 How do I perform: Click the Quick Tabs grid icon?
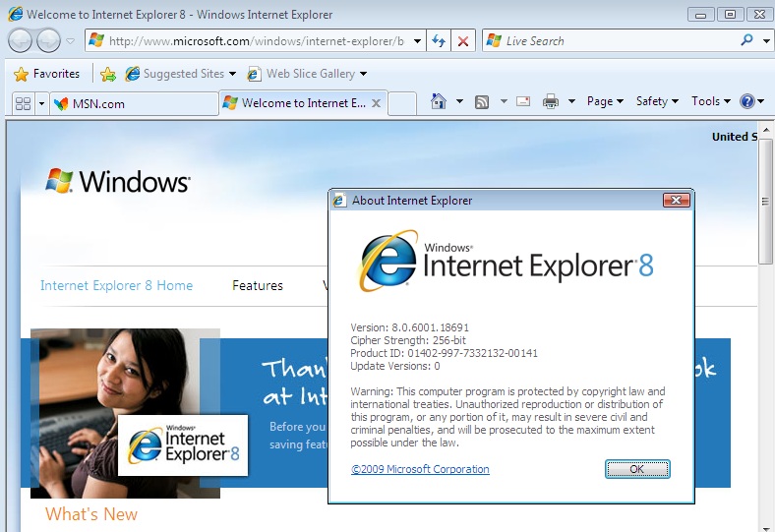(x=24, y=103)
